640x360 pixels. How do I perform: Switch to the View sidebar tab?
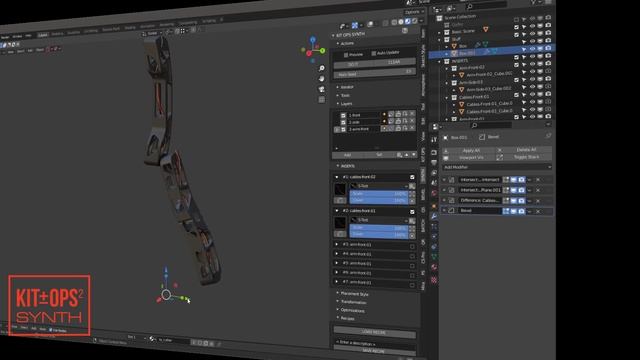(423, 136)
